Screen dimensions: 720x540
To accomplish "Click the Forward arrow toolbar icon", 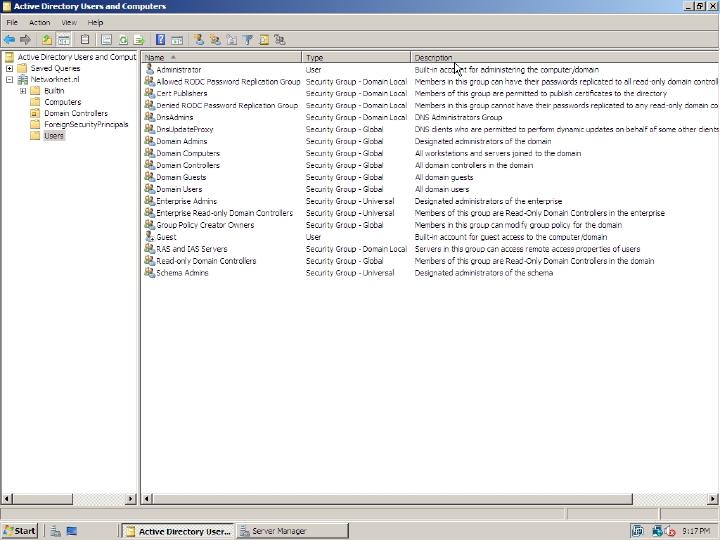I will (x=25, y=40).
